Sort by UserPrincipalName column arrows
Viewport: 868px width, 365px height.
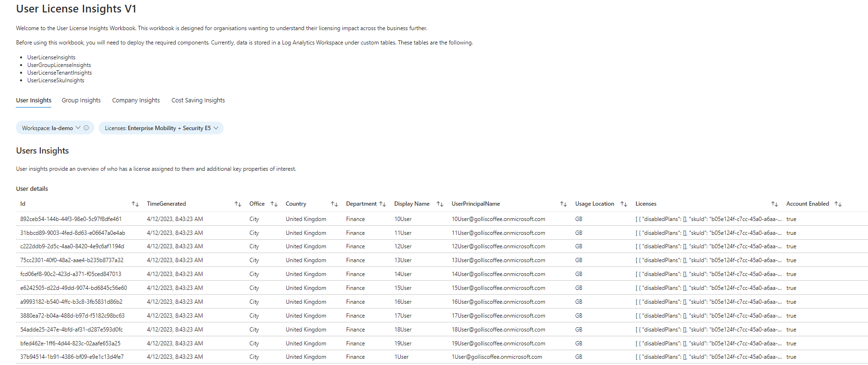pyautogui.click(x=563, y=204)
